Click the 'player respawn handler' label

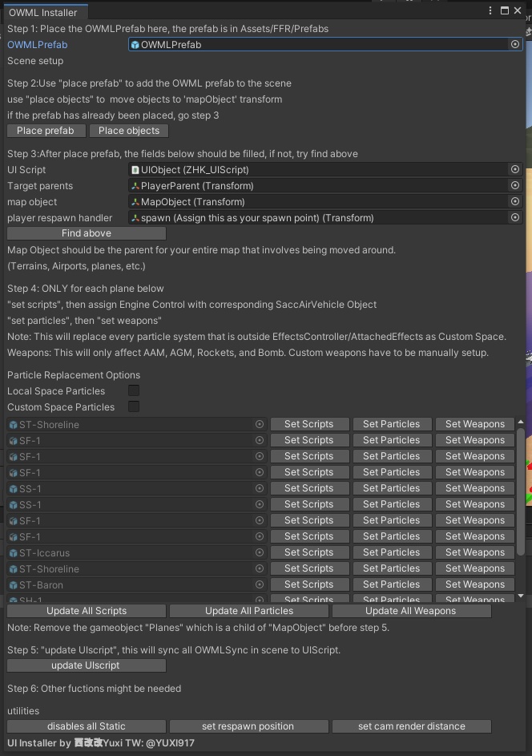pyautogui.click(x=60, y=218)
